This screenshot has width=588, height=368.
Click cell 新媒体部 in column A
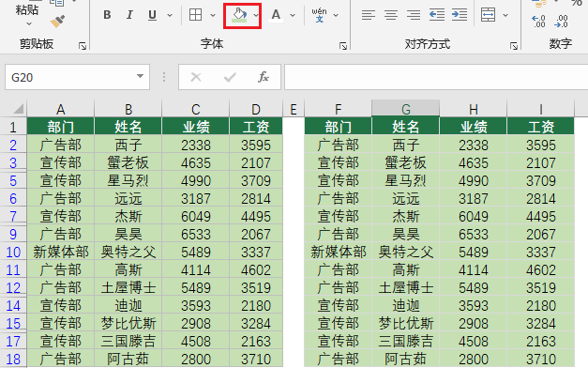click(x=60, y=252)
